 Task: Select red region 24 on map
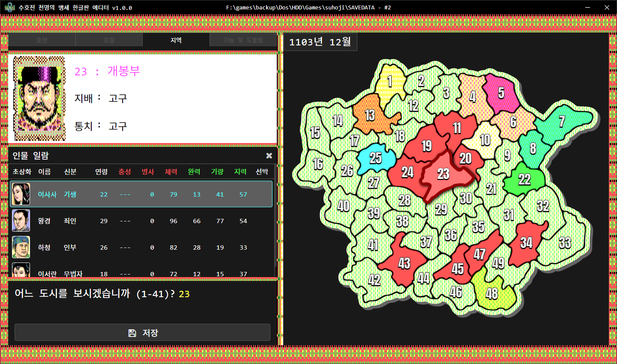point(407,172)
